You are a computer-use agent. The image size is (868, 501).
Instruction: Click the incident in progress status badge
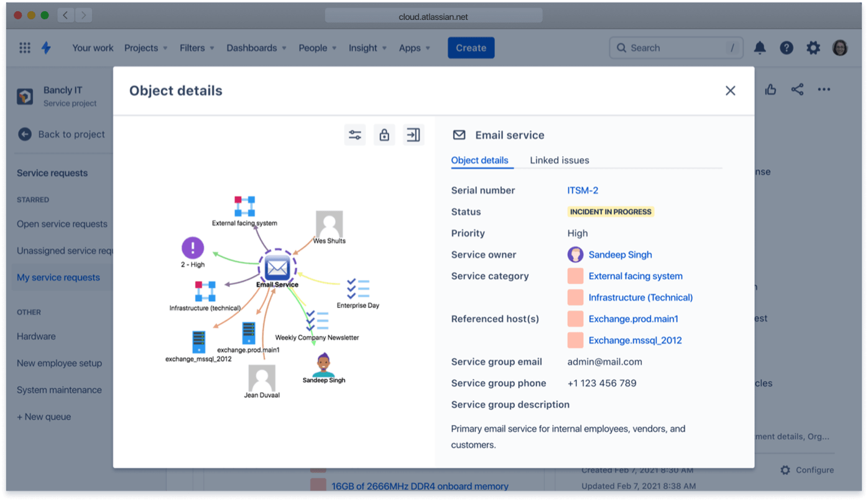point(610,212)
